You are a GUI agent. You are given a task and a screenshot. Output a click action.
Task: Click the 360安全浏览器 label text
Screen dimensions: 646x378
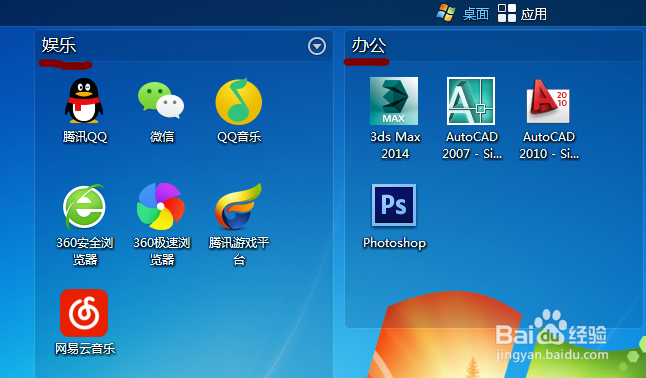[x=85, y=251]
